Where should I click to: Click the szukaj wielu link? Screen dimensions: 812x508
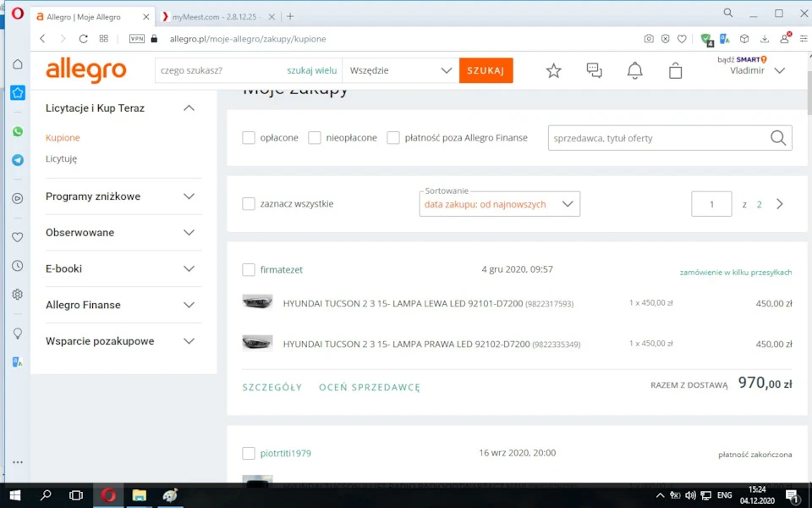pyautogui.click(x=312, y=70)
